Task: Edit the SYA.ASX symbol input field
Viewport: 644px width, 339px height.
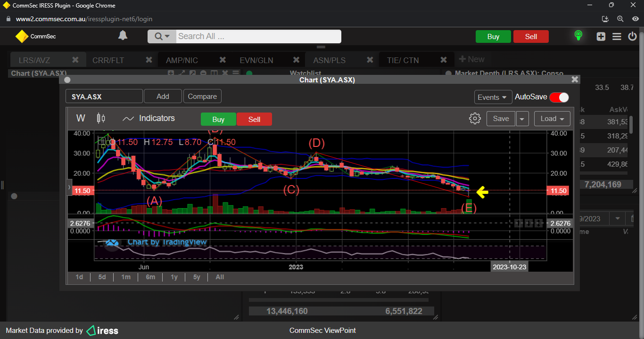Action: (104, 97)
